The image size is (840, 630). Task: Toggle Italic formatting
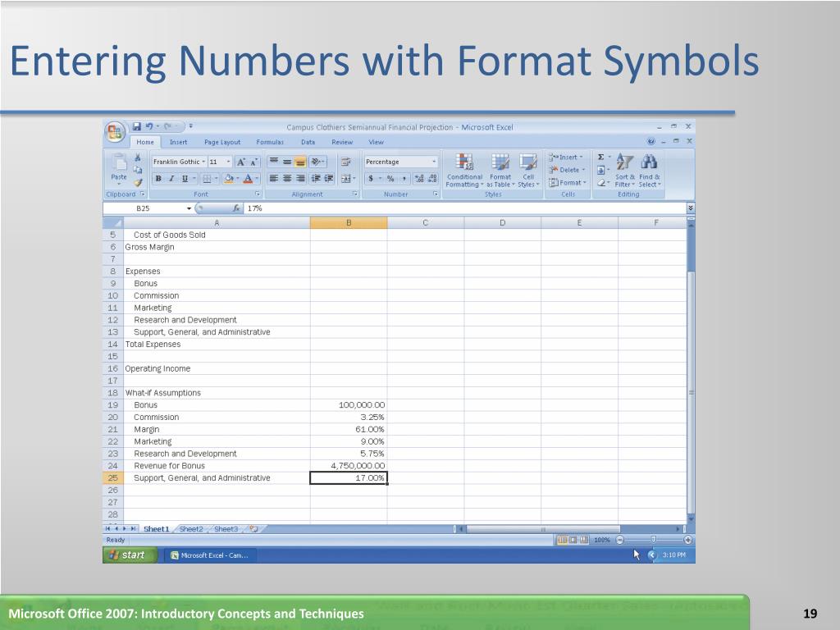coord(171,178)
